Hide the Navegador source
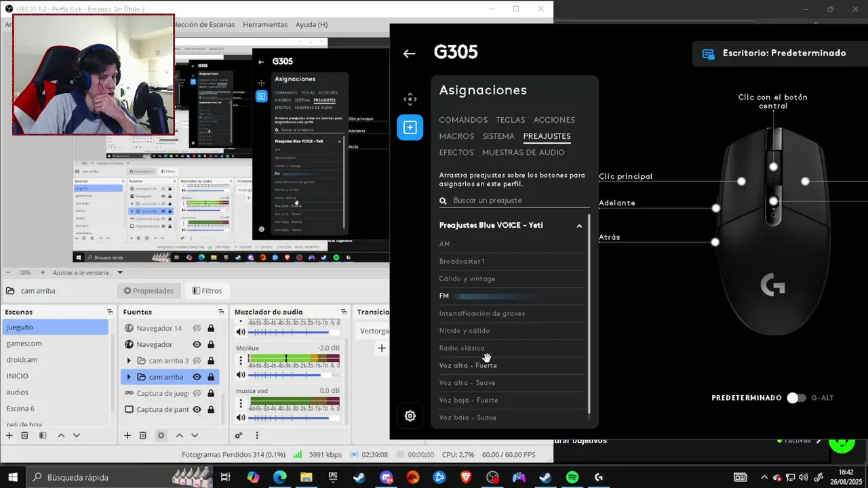The width and height of the screenshot is (868, 488). click(x=197, y=344)
